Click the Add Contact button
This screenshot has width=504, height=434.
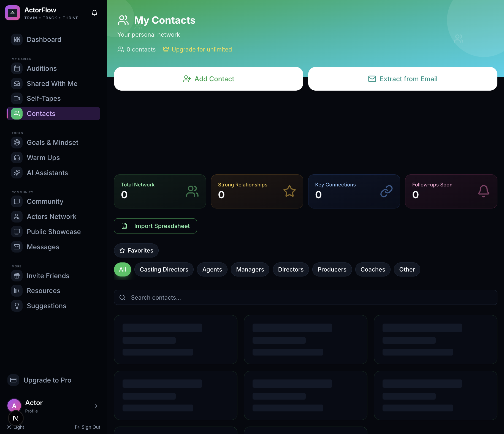coord(208,79)
